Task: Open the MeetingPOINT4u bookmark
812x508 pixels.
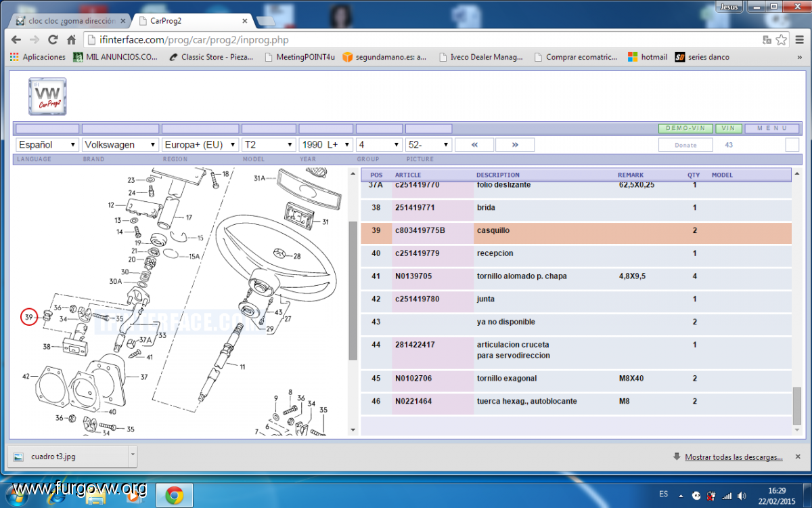Action: pos(299,57)
